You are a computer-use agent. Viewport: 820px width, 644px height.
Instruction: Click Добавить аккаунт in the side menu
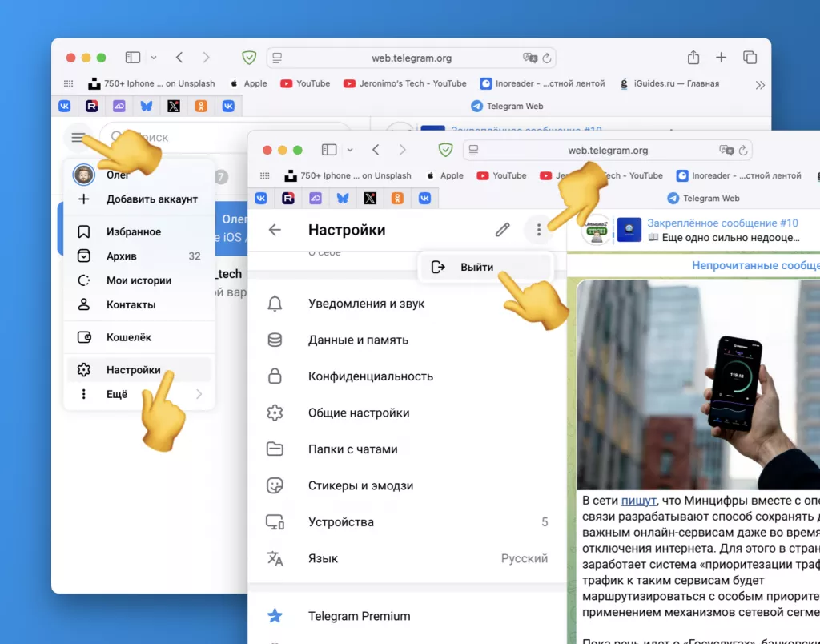tap(151, 199)
